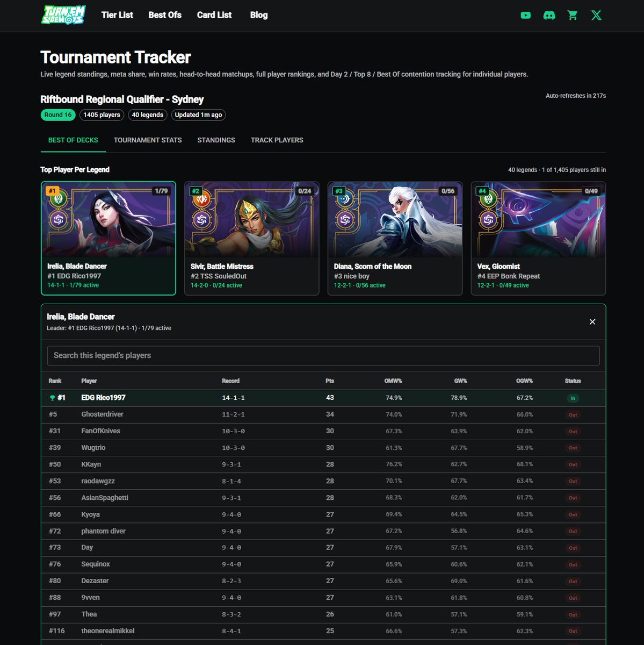The image size is (644, 645).
Task: Select the Vex, Gloomist legend card
Action: pos(538,238)
